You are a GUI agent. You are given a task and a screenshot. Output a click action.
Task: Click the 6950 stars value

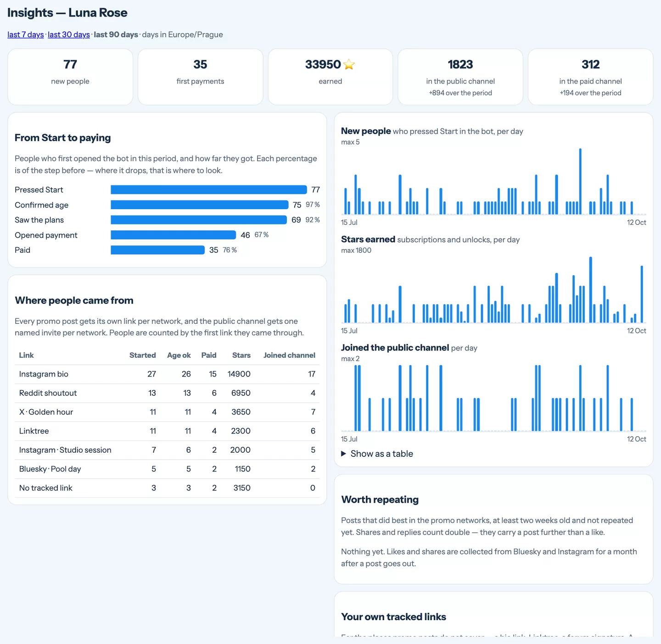click(241, 393)
